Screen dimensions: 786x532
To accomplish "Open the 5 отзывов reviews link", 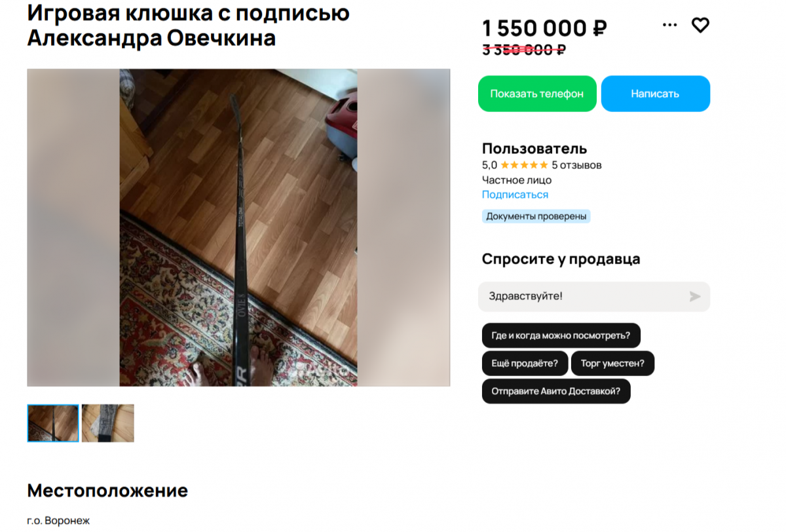I will (x=576, y=165).
